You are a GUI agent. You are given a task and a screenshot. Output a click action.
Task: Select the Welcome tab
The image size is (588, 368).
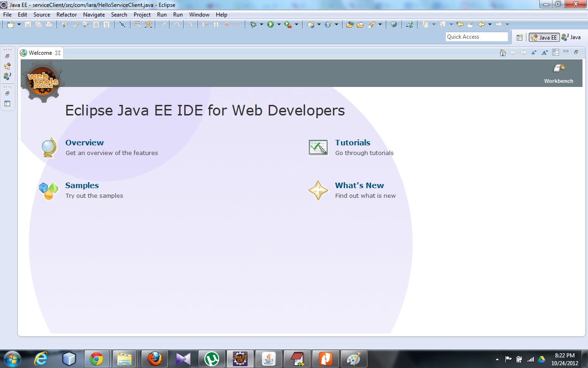40,53
